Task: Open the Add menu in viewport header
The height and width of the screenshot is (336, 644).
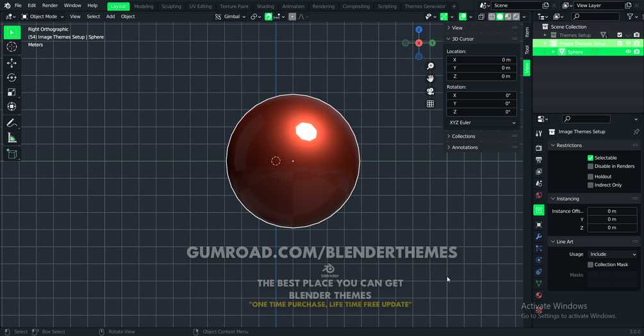Action: click(110, 17)
